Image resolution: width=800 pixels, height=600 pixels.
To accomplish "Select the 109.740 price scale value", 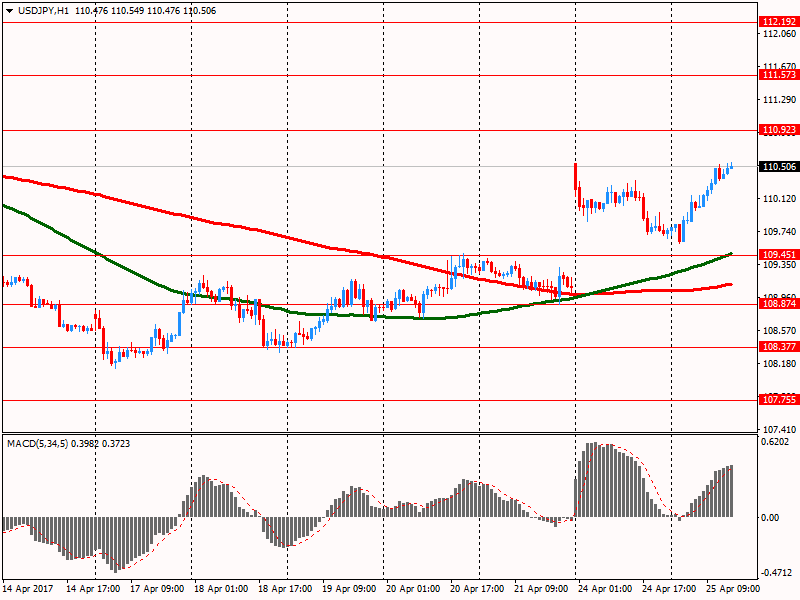I will tap(779, 232).
